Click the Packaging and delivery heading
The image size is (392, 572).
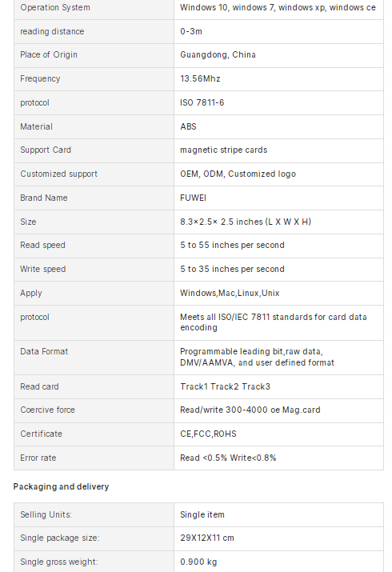click(x=62, y=487)
